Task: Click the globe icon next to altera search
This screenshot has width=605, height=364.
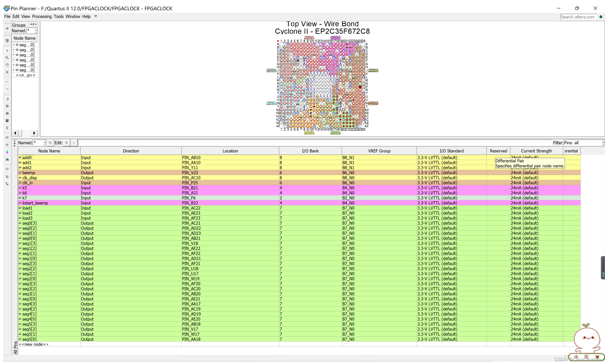Action: pyautogui.click(x=601, y=17)
